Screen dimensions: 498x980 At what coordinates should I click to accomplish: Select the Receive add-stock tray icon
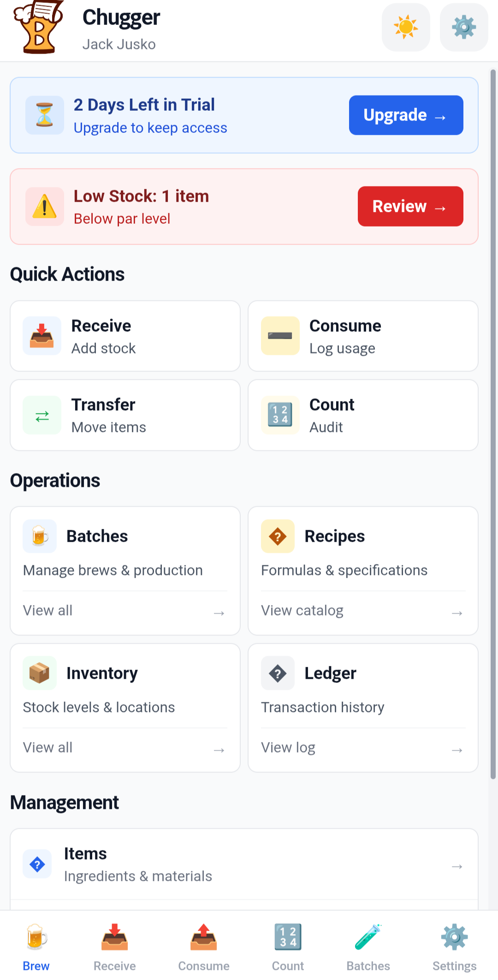pos(41,335)
